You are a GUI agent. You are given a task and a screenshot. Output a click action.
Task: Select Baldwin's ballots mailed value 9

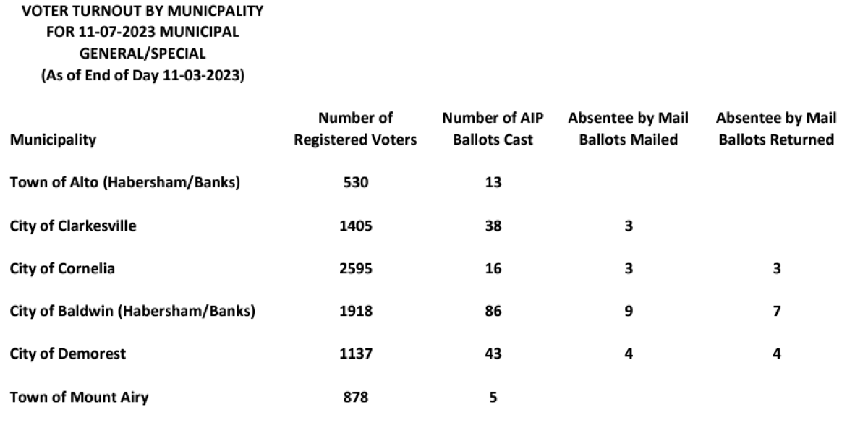[629, 312]
